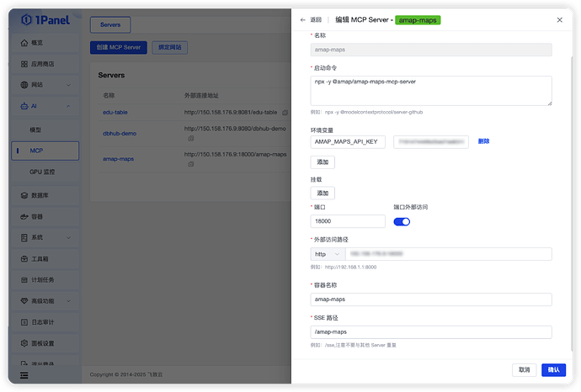The image size is (581, 392).
Task: Click the 取消 cancel button
Action: tap(524, 370)
